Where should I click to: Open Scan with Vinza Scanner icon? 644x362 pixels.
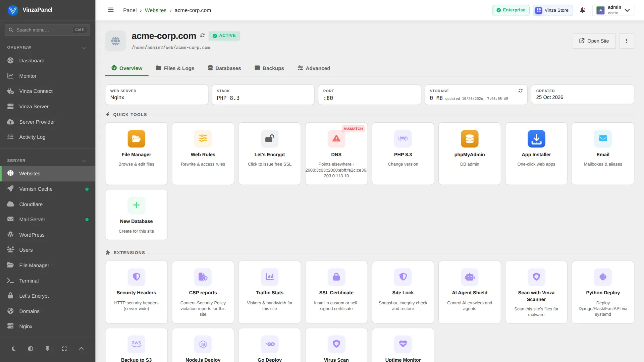(536, 277)
